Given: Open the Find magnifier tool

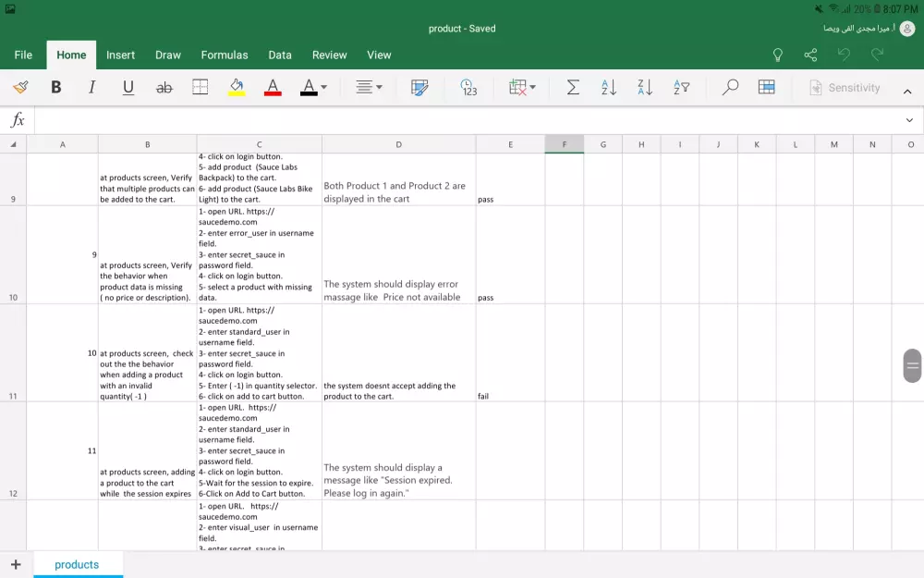Looking at the screenshot, I should click(x=730, y=88).
